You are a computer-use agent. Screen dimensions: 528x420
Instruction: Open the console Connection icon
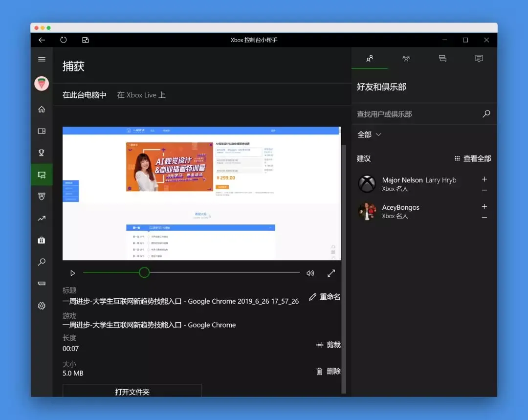pos(42,283)
